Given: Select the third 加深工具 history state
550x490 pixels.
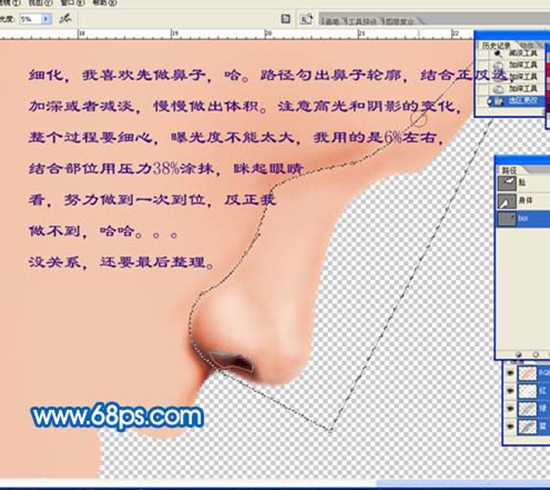Looking at the screenshot, I should [x=523, y=88].
